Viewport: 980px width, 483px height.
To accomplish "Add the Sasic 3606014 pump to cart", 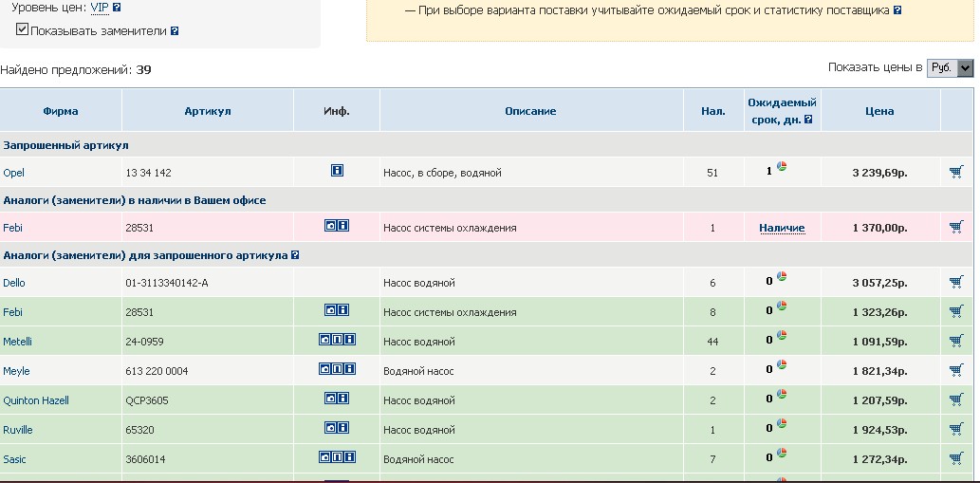I will pyautogui.click(x=955, y=458).
